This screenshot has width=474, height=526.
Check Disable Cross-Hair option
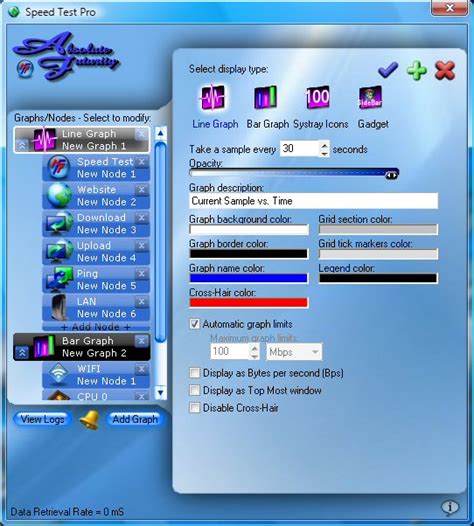[195, 408]
